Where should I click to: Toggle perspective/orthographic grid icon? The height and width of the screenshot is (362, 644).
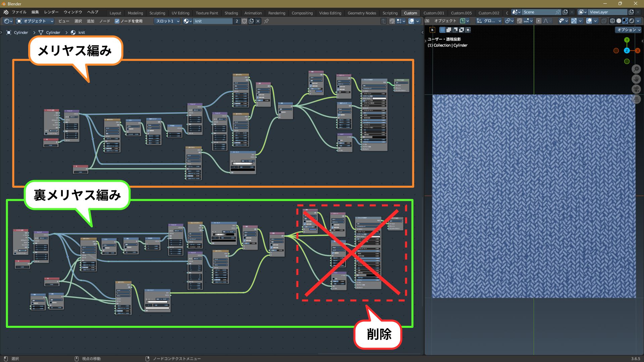tap(636, 99)
